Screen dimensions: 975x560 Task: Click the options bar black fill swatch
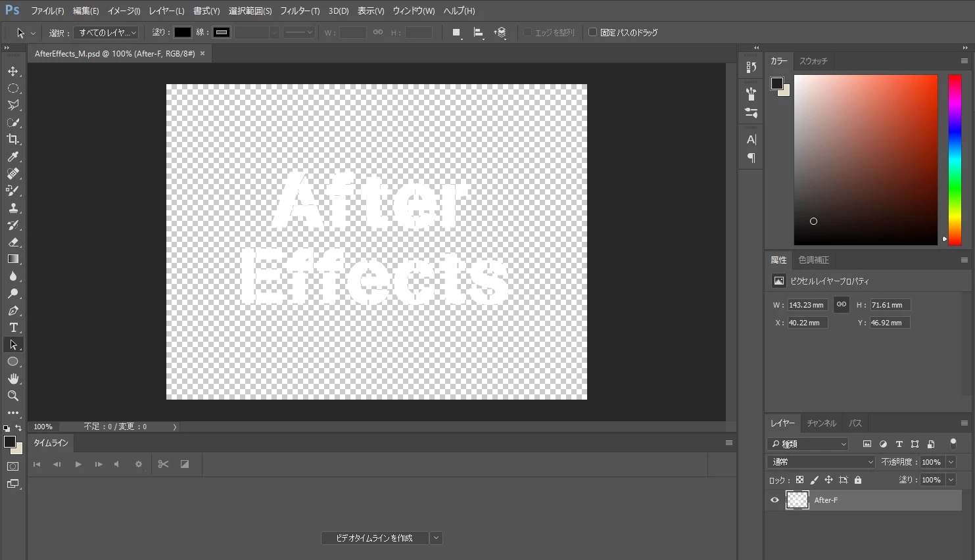(182, 32)
